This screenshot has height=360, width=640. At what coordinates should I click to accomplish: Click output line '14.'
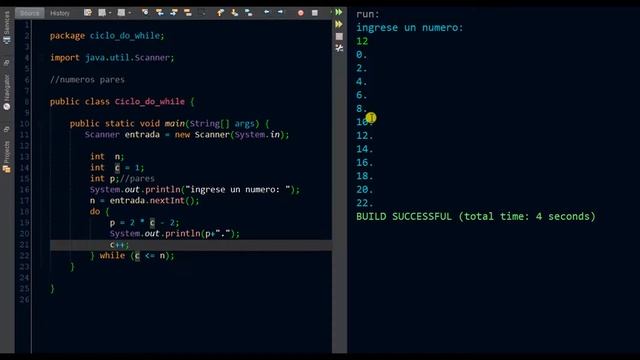(x=364, y=149)
